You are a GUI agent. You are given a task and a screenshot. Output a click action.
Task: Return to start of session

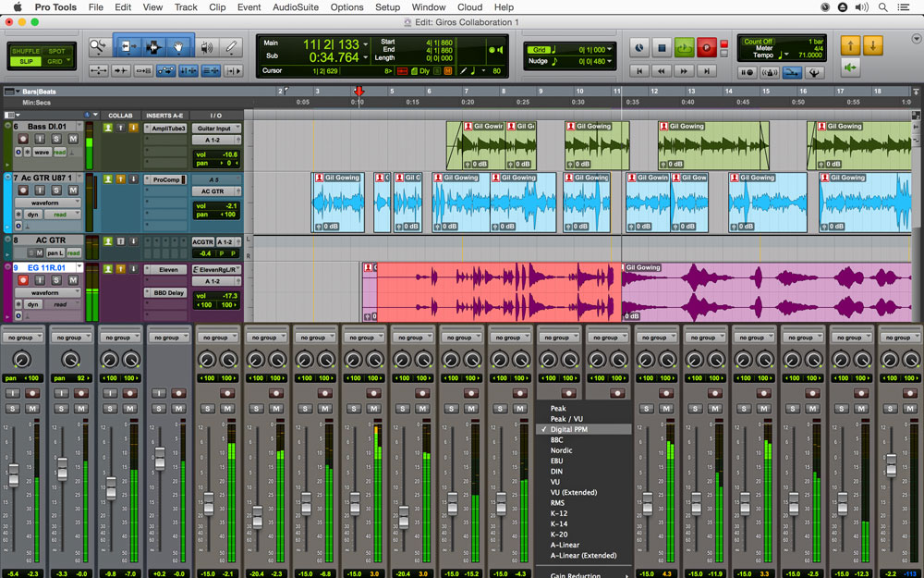tap(639, 71)
